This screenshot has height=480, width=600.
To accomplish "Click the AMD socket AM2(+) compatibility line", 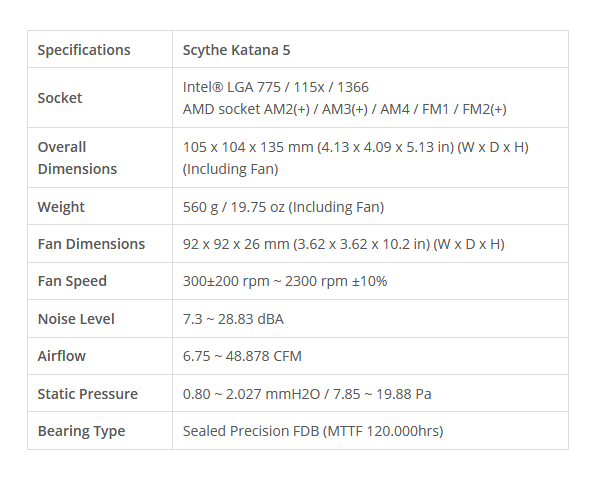I will click(x=344, y=109).
